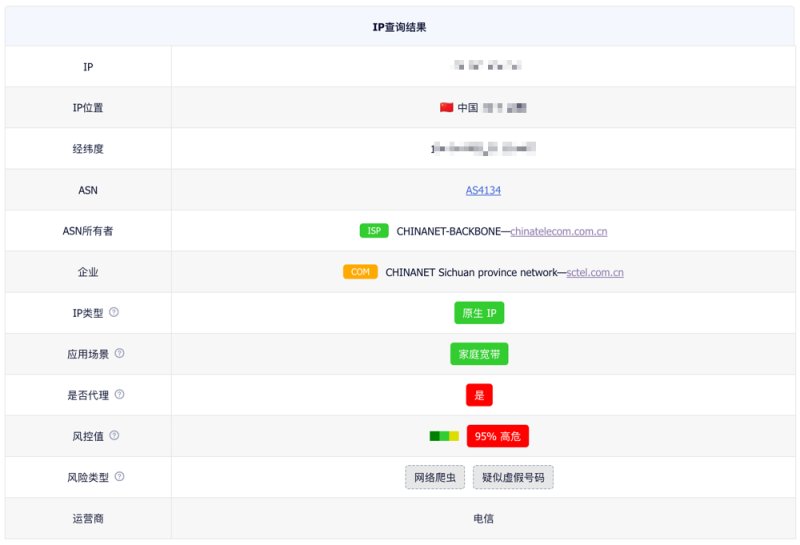Click the red 是 proxy tag
This screenshot has width=800, height=545.
point(479,395)
